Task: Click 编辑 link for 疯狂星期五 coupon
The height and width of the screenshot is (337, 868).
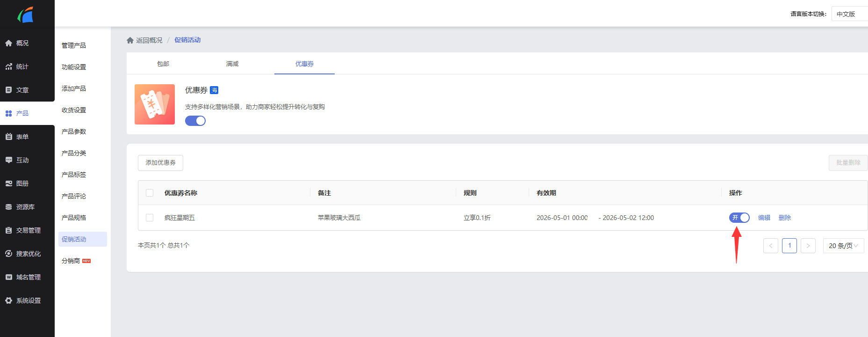Action: 764,218
